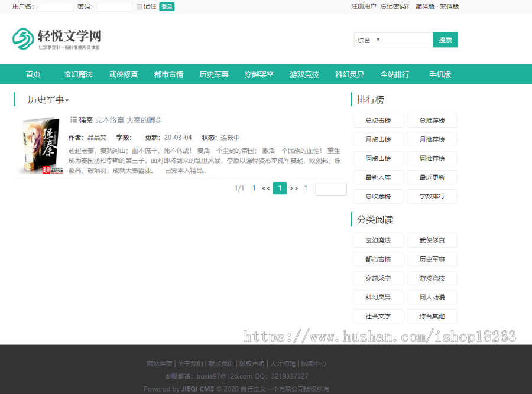
Task: Open the 玄幻魔法 navigation menu item
Action: point(78,74)
